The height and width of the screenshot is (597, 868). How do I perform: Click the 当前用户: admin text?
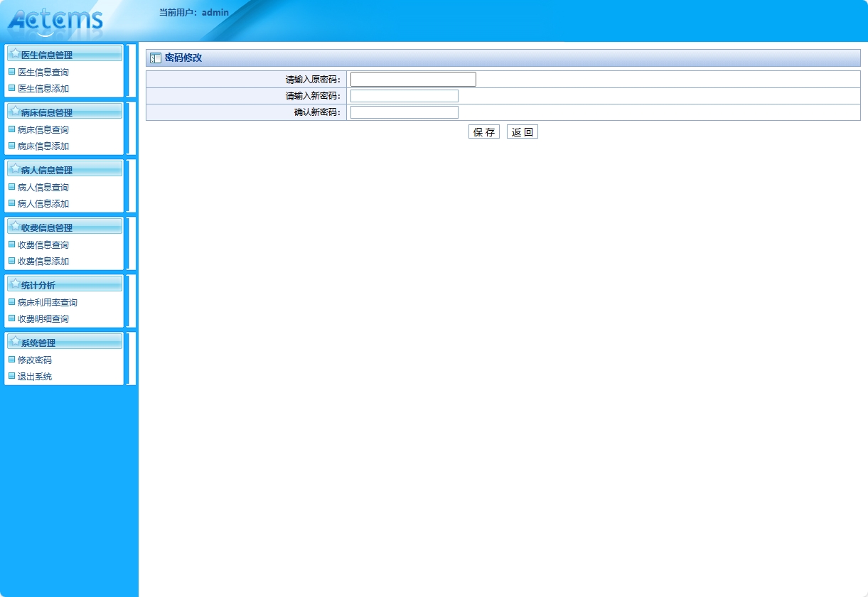tap(194, 12)
